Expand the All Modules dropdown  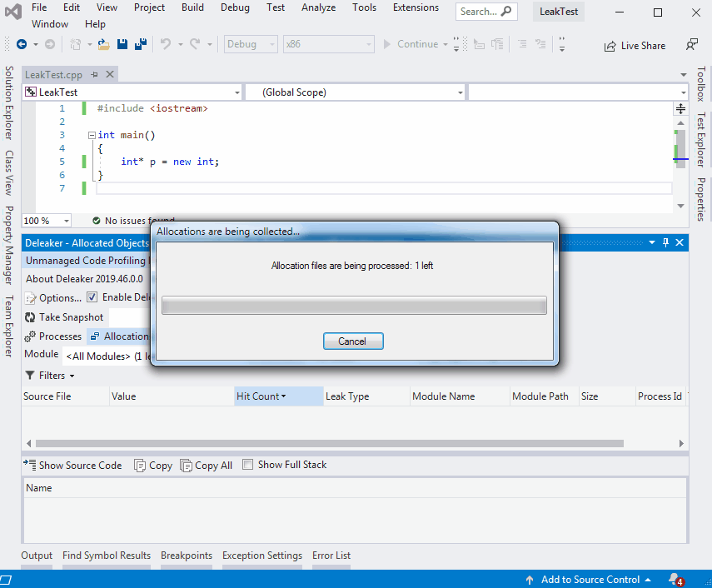[106, 355]
